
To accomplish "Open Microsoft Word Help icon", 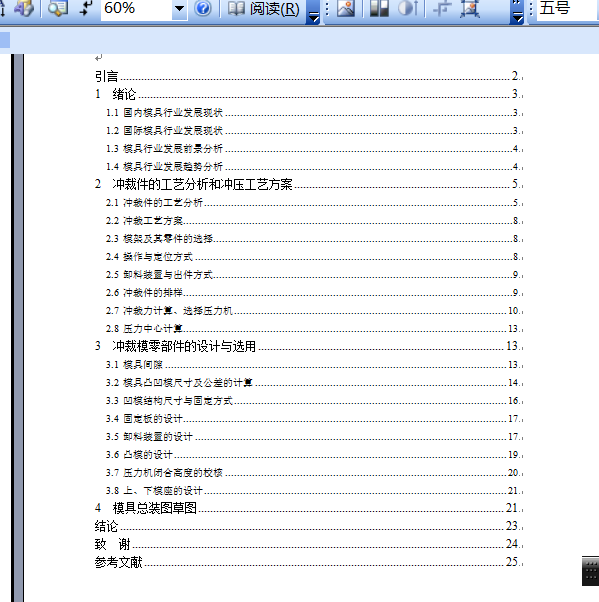I will pos(203,8).
